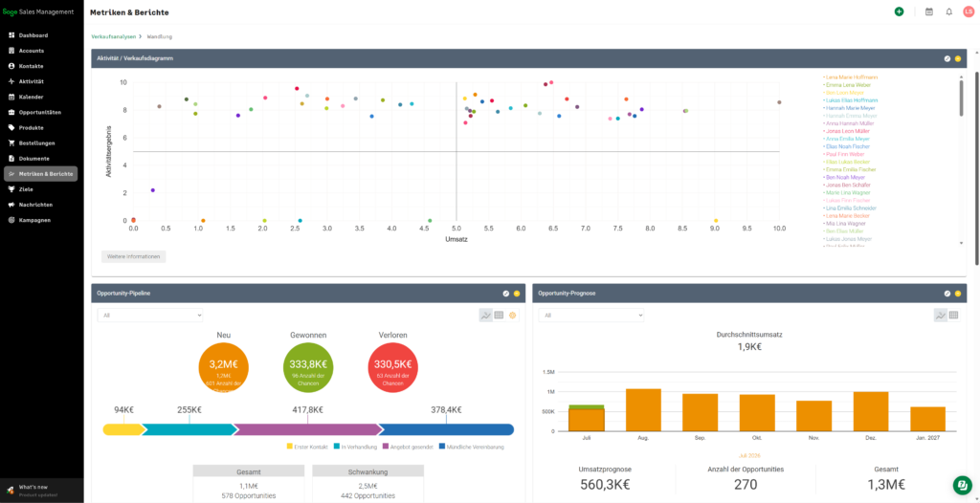
Task: Click the green Gewonnen 333,8K€ circle
Action: [x=308, y=368]
